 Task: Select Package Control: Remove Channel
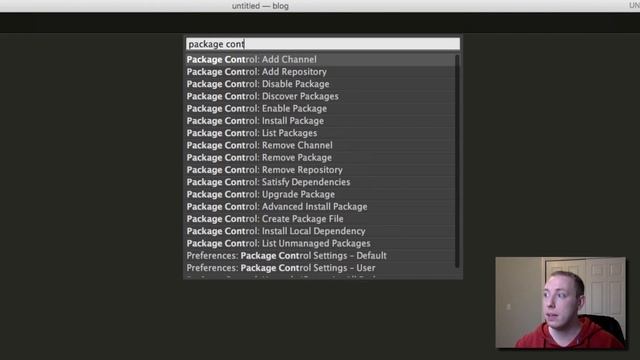click(320, 145)
